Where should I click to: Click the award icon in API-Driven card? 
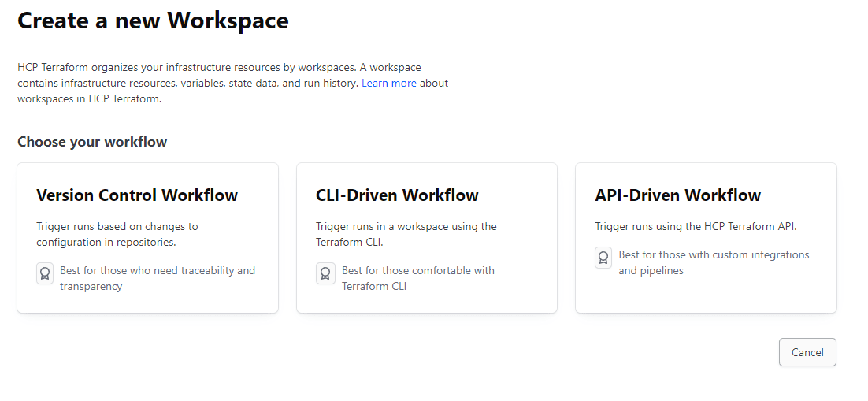[x=603, y=258]
